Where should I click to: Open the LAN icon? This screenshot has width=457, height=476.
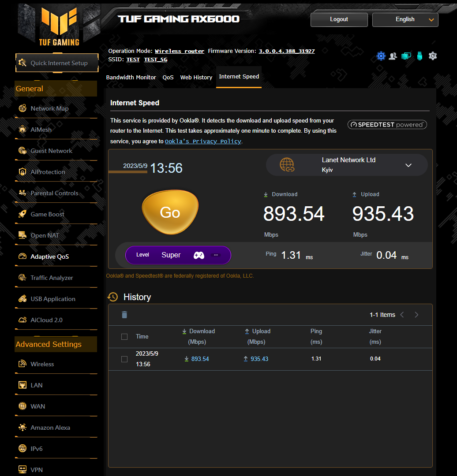tap(22, 385)
